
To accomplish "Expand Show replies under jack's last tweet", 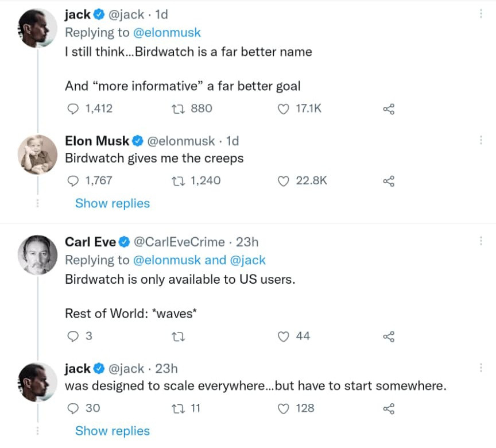I will (x=113, y=431).
